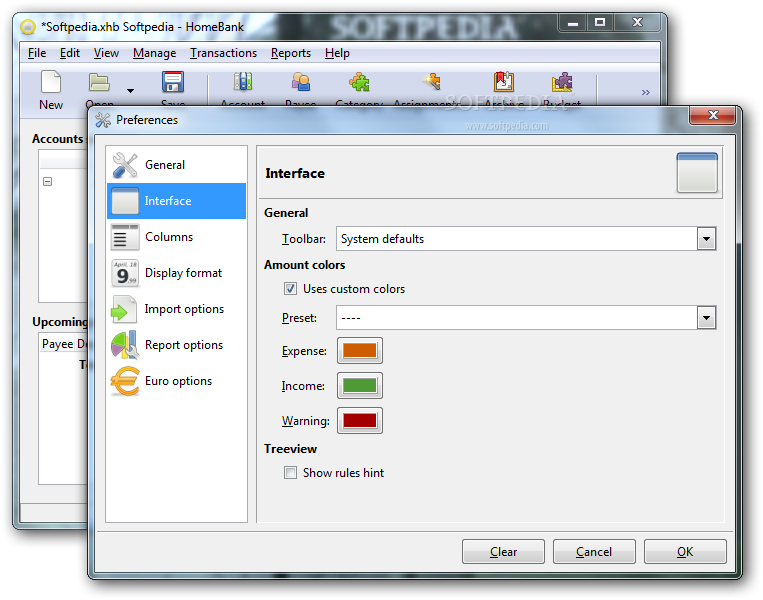Image resolution: width=763 pixels, height=600 pixels.
Task: Select the Display format calendar icon
Action: (125, 273)
